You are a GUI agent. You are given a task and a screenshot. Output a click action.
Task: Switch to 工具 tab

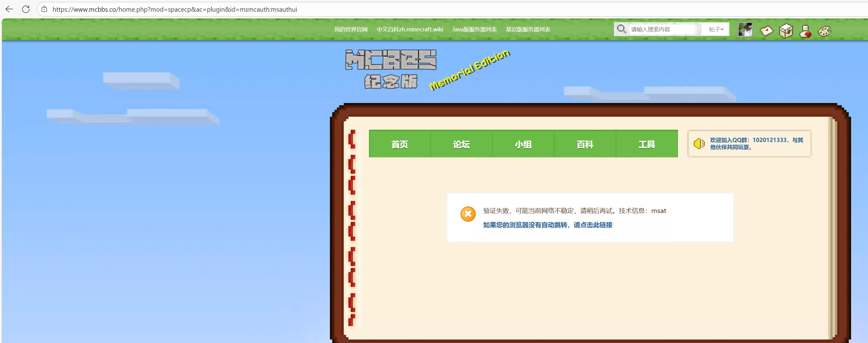pos(647,144)
